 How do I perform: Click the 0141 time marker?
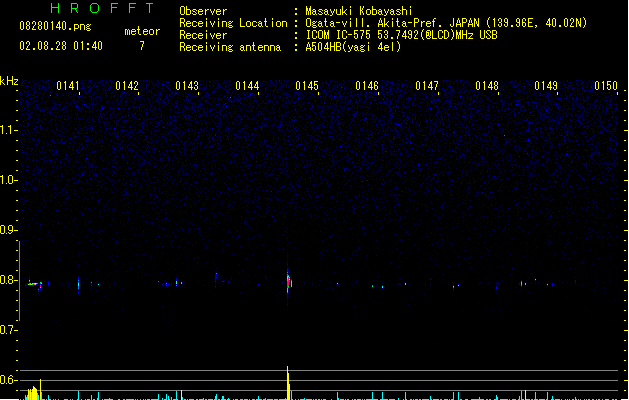pyautogui.click(x=68, y=86)
